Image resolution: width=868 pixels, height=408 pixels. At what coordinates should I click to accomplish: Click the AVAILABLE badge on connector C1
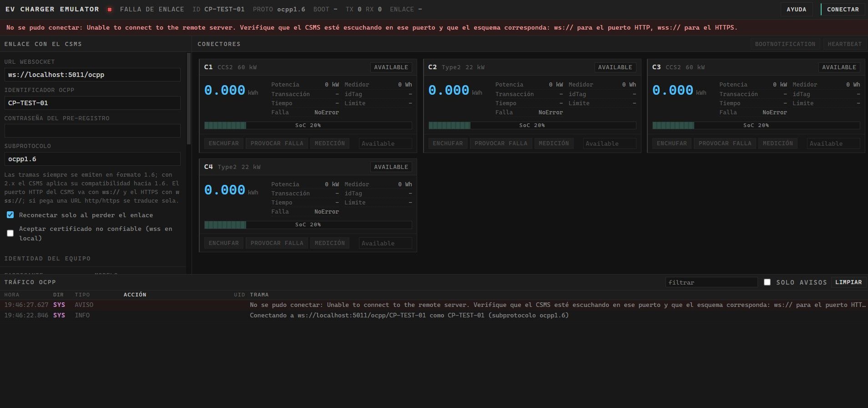pyautogui.click(x=391, y=67)
